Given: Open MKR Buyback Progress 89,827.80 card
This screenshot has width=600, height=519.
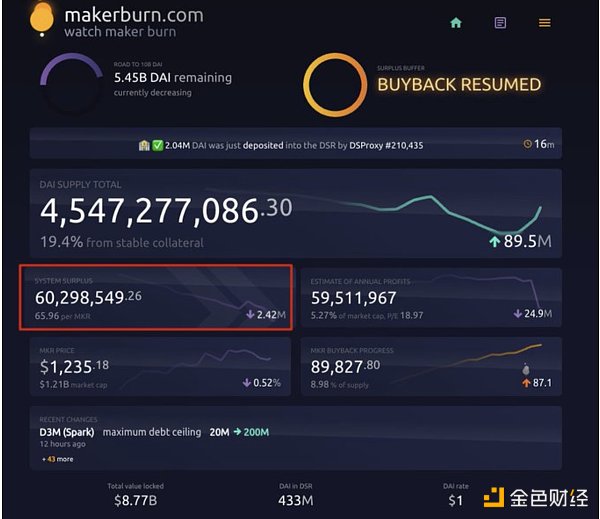Looking at the screenshot, I should coord(431,367).
